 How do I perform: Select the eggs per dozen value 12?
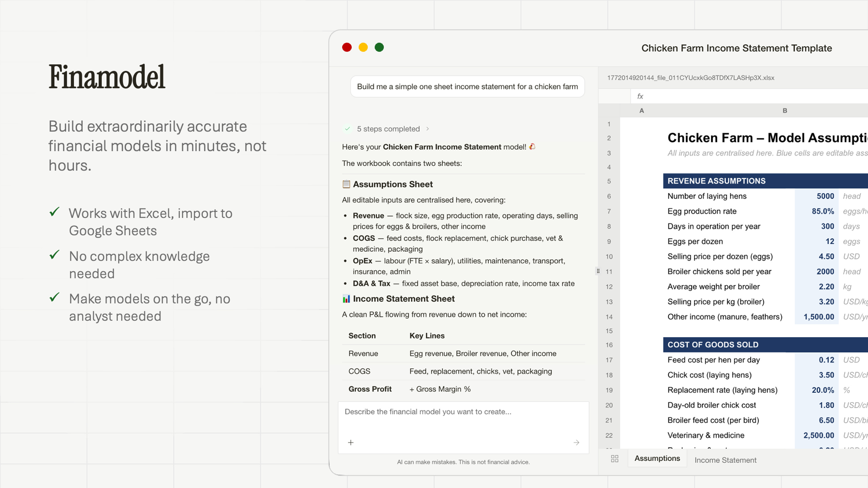point(816,241)
